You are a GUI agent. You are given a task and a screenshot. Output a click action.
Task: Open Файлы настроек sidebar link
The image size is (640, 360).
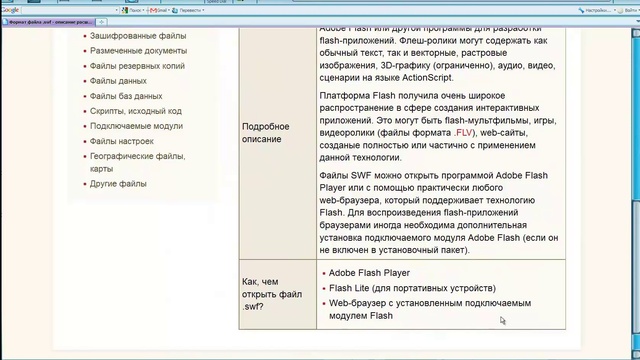pyautogui.click(x=122, y=141)
